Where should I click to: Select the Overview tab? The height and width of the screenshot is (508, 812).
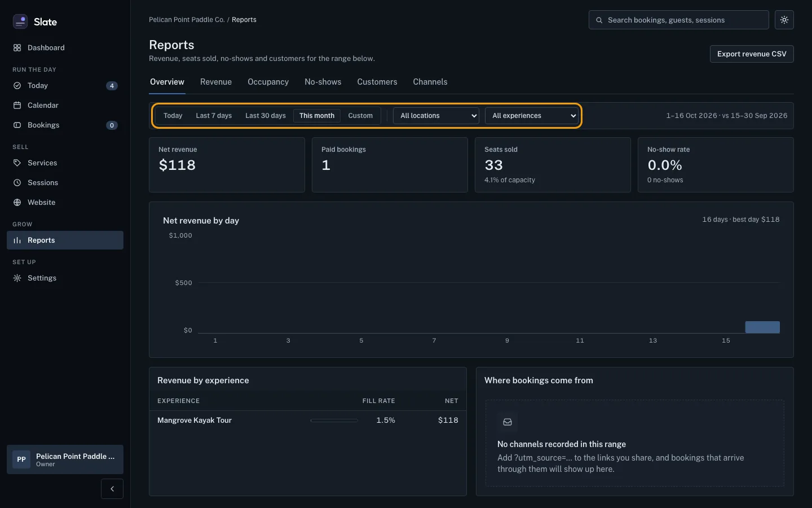(x=167, y=82)
